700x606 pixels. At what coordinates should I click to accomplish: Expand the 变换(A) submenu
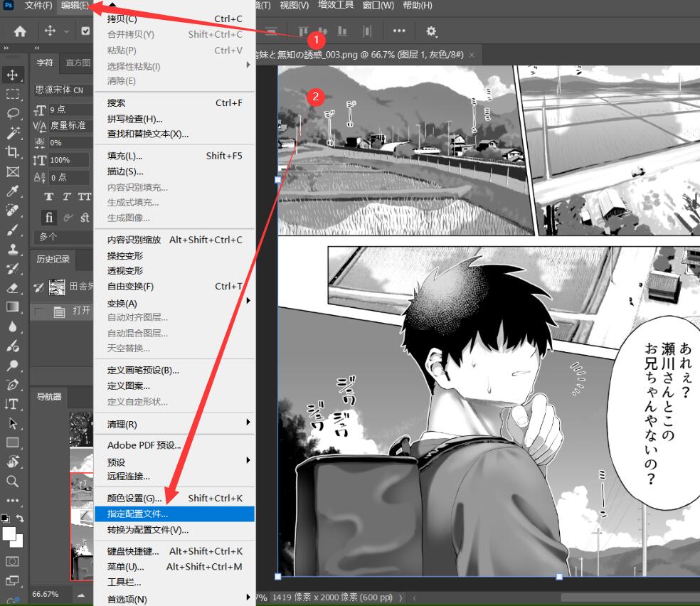(x=174, y=303)
